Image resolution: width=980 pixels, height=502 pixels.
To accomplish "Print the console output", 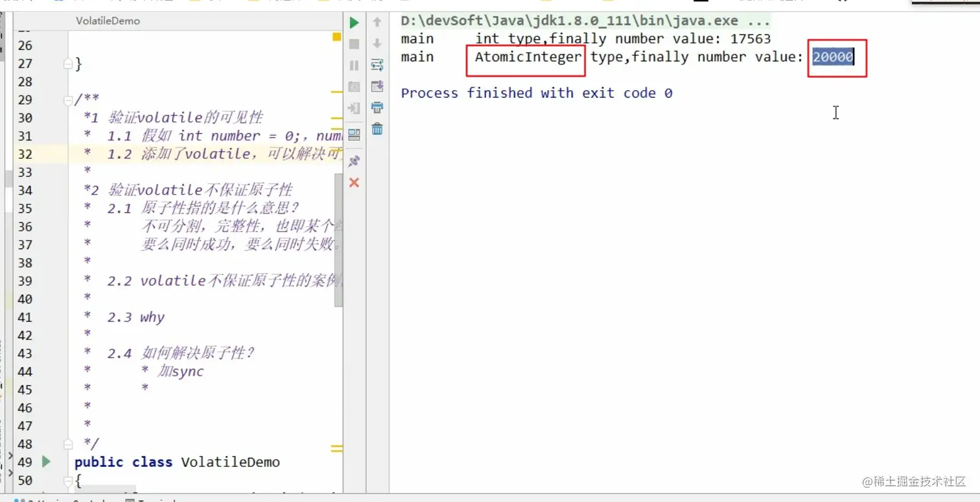I will click(x=377, y=107).
